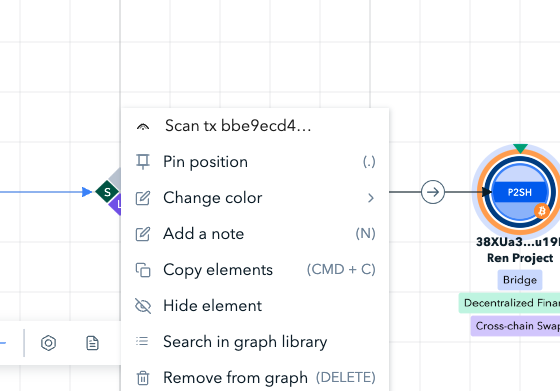560x391 pixels.
Task: Toggle the crossed-eye Hide element icon
Action: coord(143,306)
